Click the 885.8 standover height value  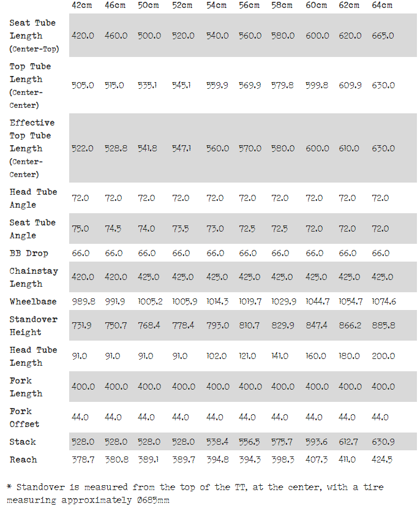pos(383,325)
